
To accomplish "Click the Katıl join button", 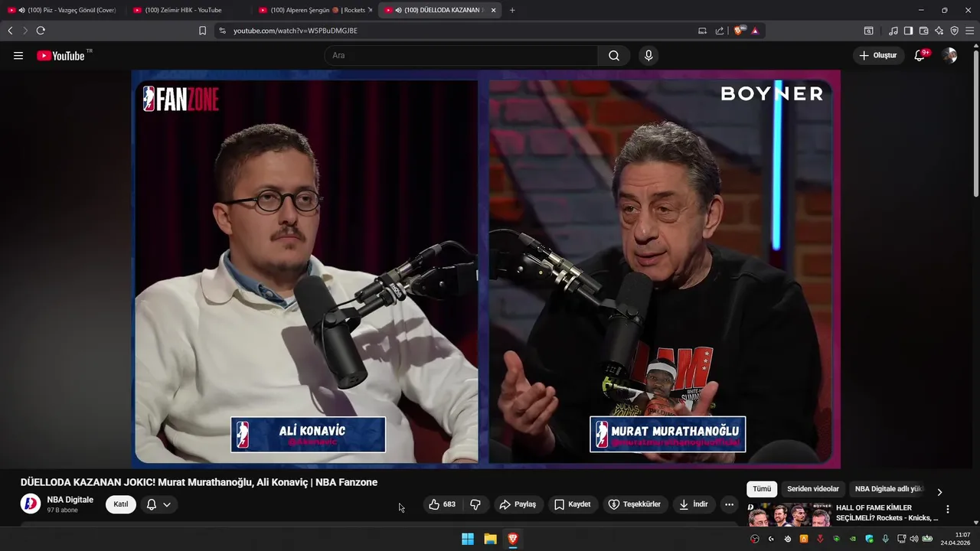I will click(121, 504).
